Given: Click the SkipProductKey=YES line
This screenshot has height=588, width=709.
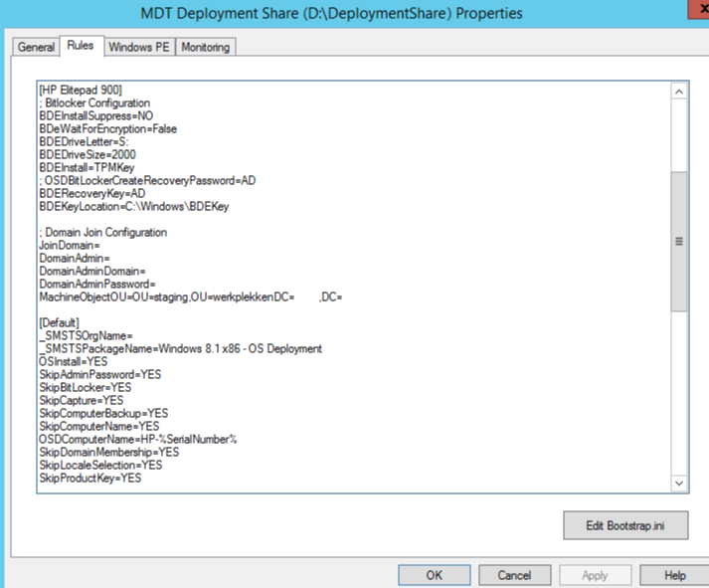Looking at the screenshot, I should tap(89, 479).
